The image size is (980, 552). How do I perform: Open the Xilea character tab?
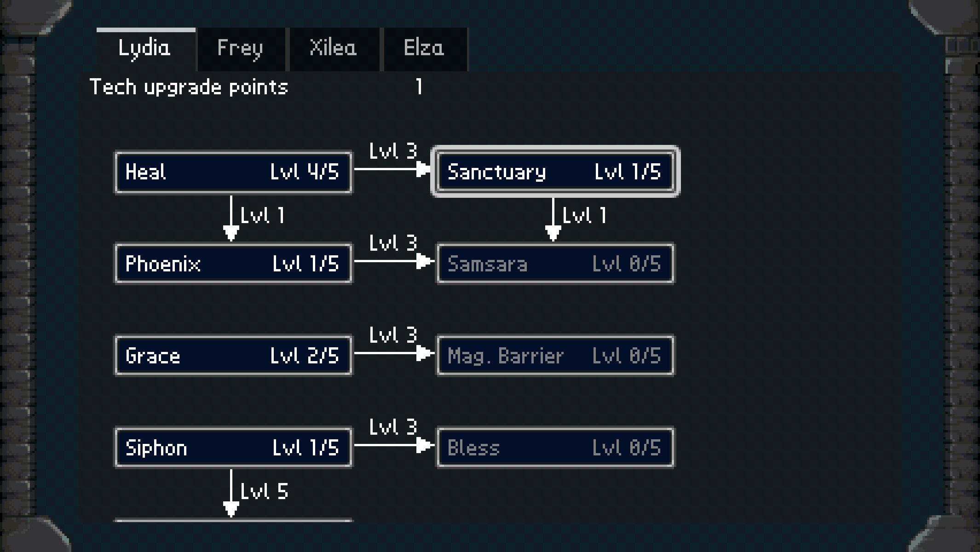pyautogui.click(x=333, y=49)
